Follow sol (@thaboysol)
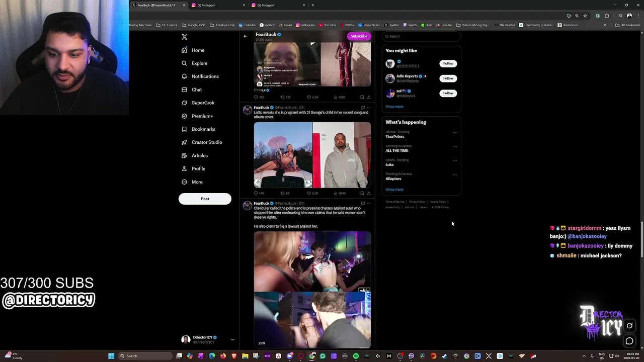 [x=448, y=93]
